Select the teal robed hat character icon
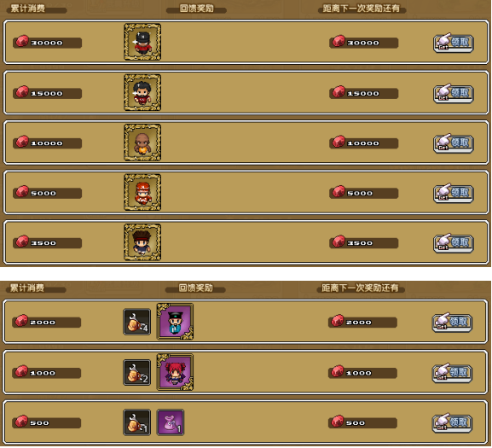492x448 pixels. [175, 322]
